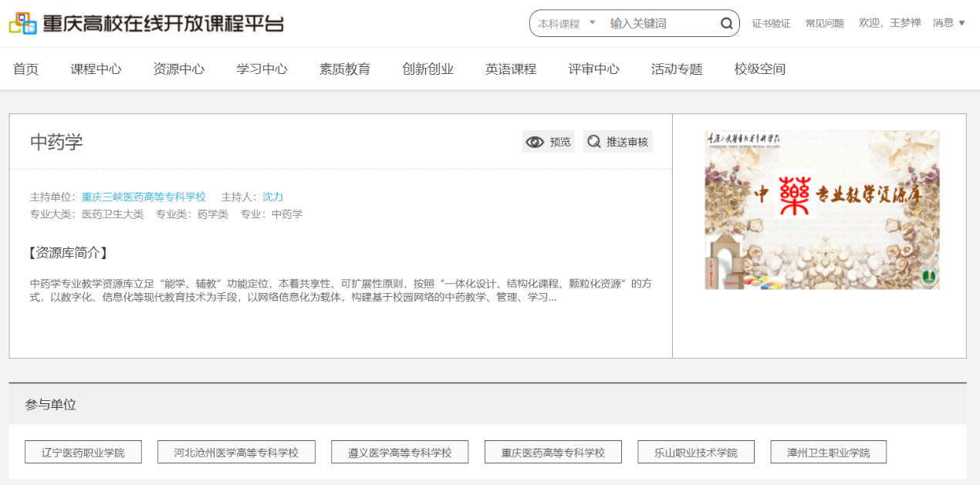Viewport: 980px width, 485px height.
Task: Click the search magnifier icon
Action: pyautogui.click(x=726, y=24)
